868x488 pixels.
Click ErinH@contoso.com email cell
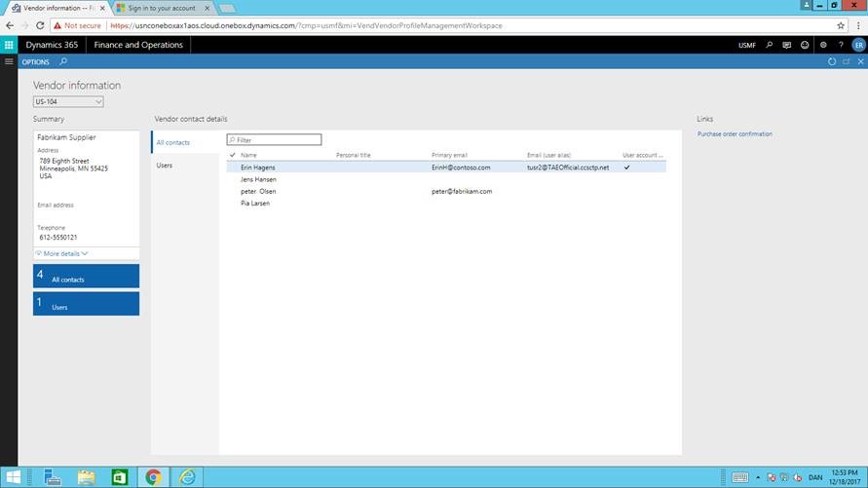[x=461, y=168]
